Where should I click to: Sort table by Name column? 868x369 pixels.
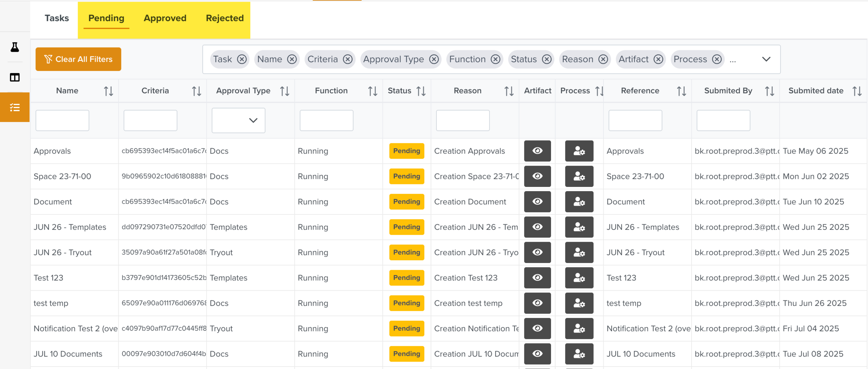tap(108, 91)
